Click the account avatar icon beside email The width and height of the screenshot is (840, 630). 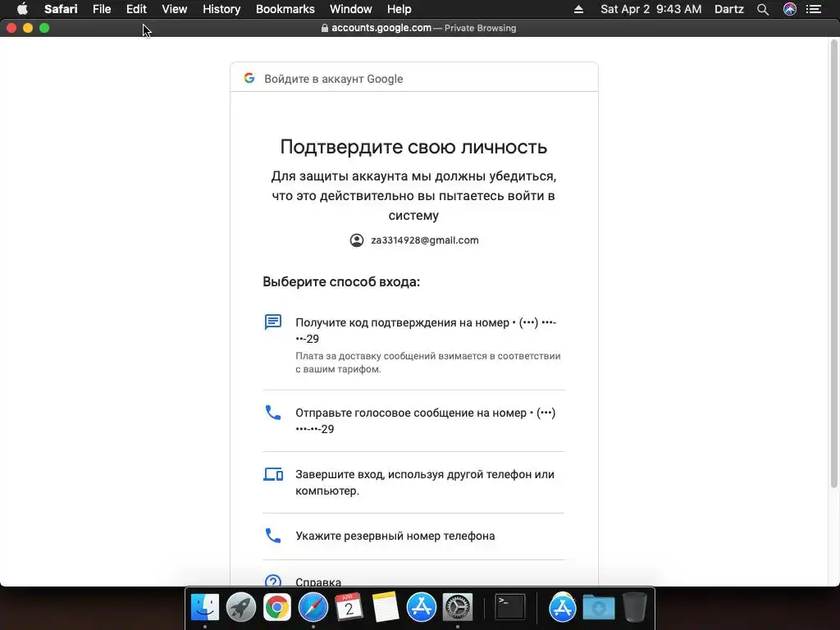pos(357,240)
